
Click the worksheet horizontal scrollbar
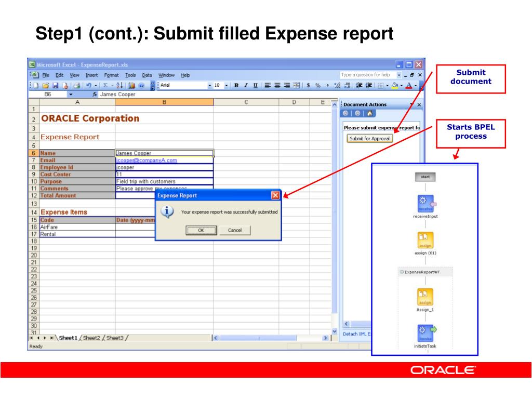(270, 338)
